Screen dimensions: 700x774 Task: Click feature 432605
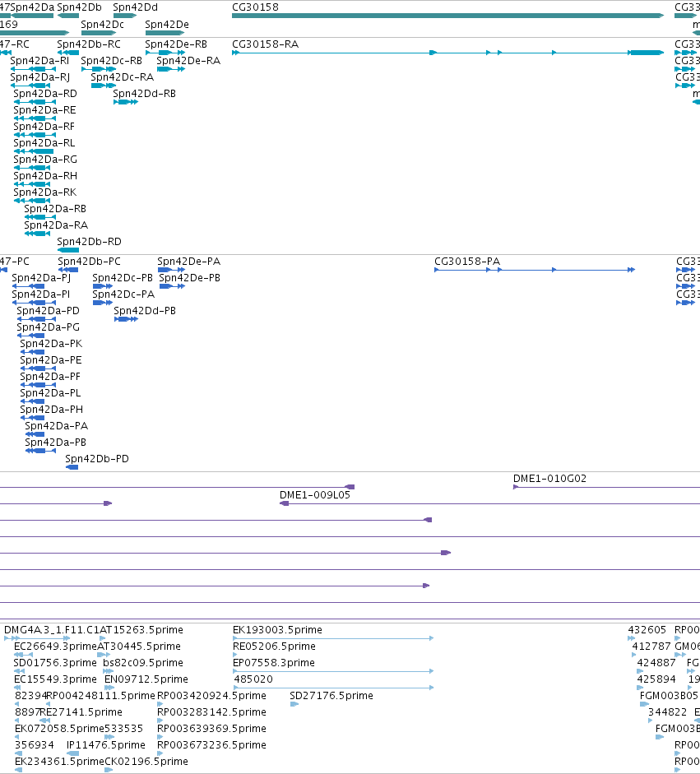pyautogui.click(x=647, y=630)
